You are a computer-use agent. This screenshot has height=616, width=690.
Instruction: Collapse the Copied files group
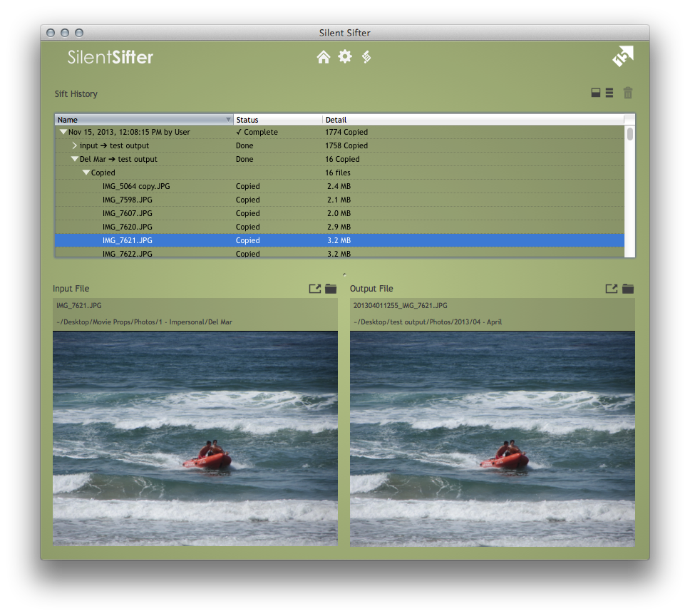(86, 173)
